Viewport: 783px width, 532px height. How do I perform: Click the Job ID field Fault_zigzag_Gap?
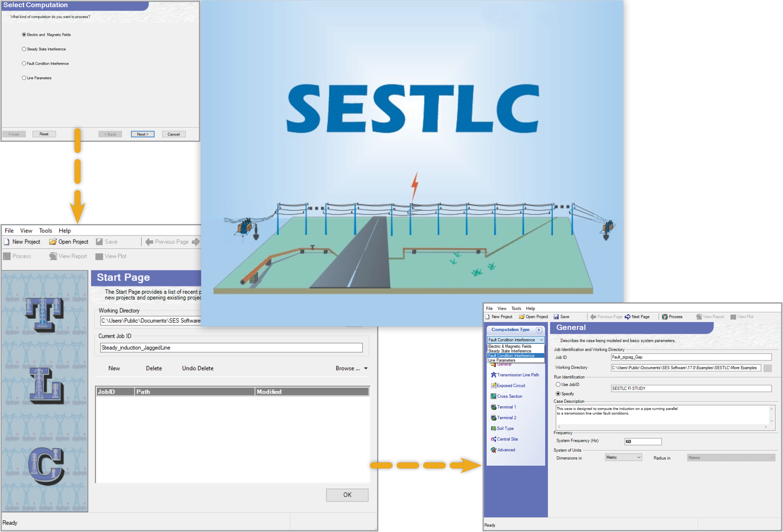coord(691,357)
